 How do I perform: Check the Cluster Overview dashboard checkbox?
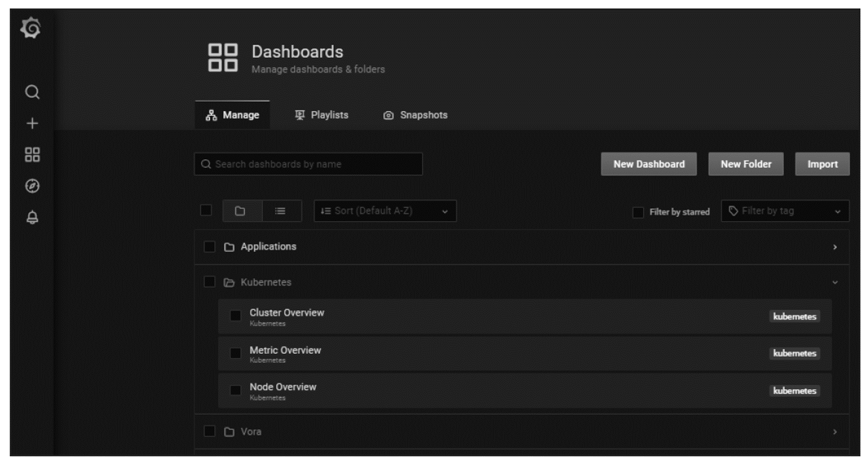235,316
